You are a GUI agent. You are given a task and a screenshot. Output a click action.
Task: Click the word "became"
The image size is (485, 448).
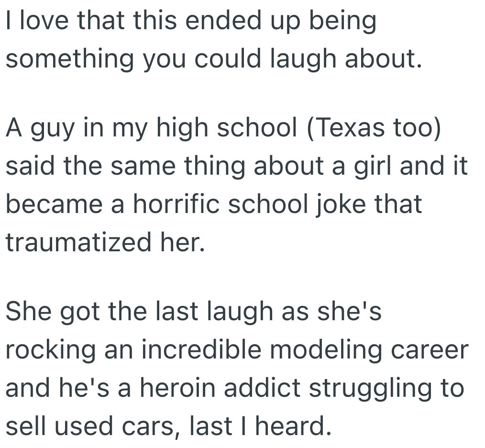point(58,205)
